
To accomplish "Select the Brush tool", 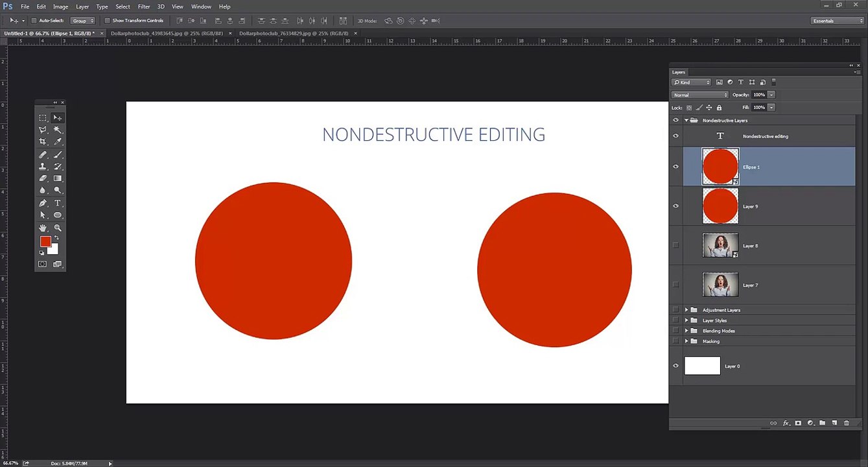I will (58, 154).
